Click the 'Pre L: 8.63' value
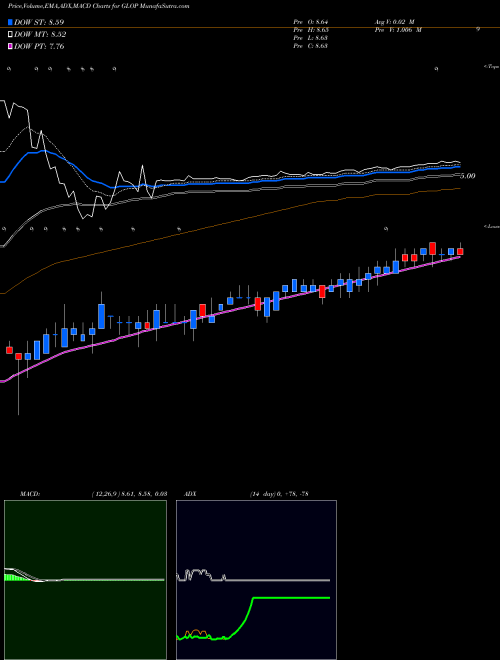This screenshot has width=500, height=660. coord(311,38)
